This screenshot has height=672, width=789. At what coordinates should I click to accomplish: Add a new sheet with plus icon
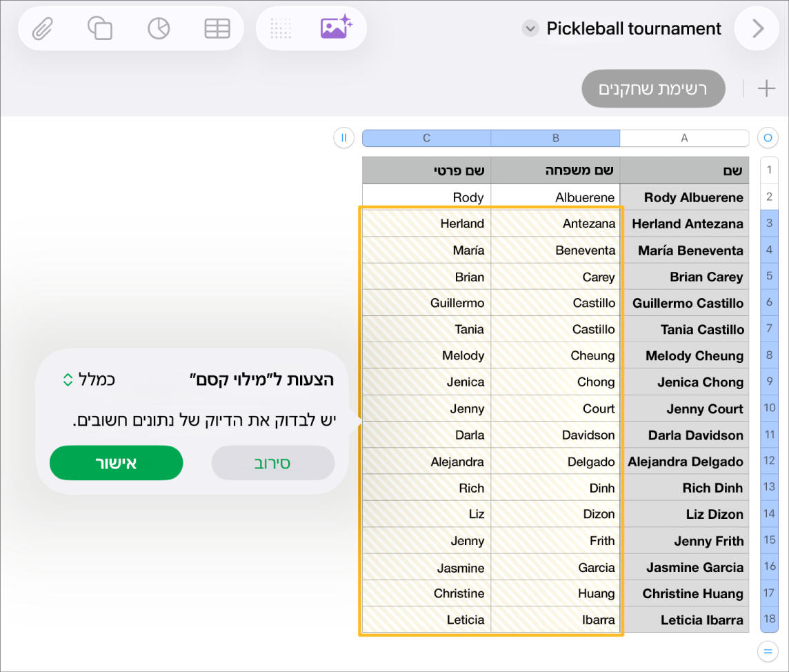tap(766, 88)
